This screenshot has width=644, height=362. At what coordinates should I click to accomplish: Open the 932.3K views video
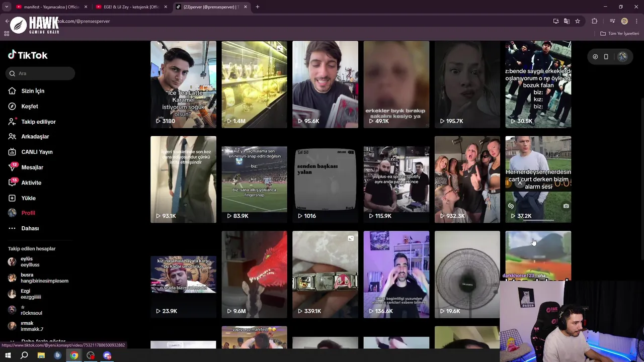(x=467, y=179)
